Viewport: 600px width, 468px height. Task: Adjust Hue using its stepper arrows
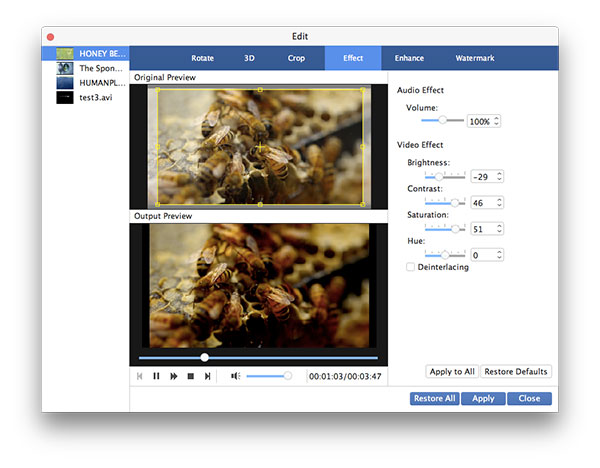pos(499,255)
